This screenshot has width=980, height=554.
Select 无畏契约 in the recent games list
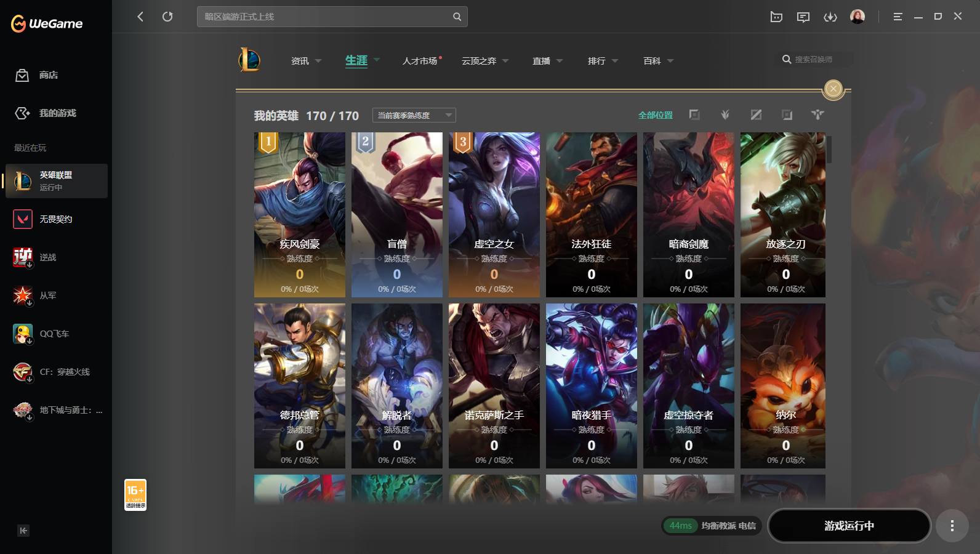point(57,219)
